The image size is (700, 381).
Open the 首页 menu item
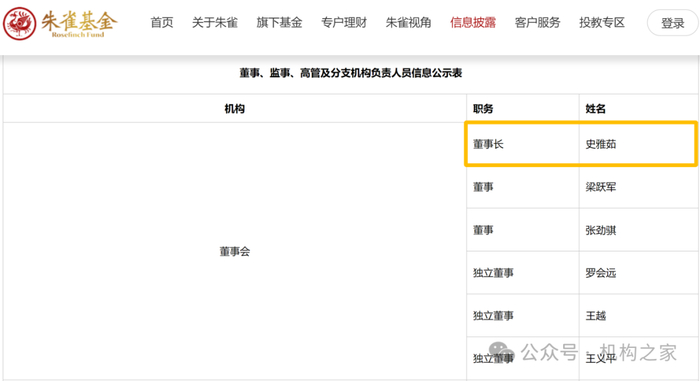pos(162,22)
